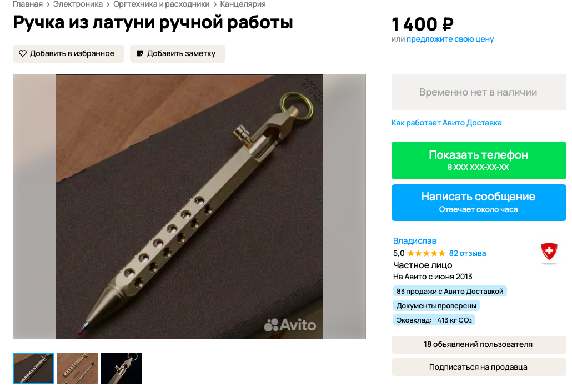Viewport: 572px width, 392px height.
Task: Click the note icon beside Добавить заметку
Action: (x=140, y=54)
